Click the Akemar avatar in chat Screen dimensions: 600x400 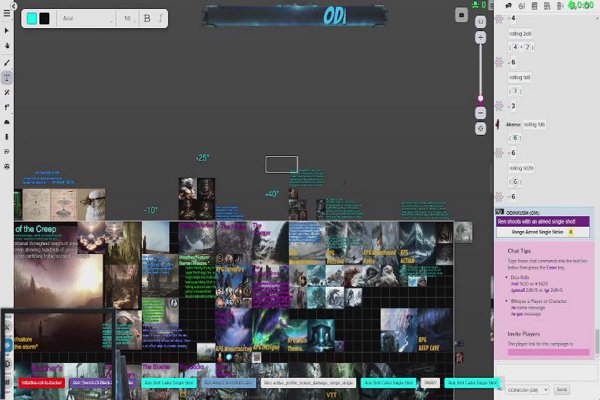498,124
